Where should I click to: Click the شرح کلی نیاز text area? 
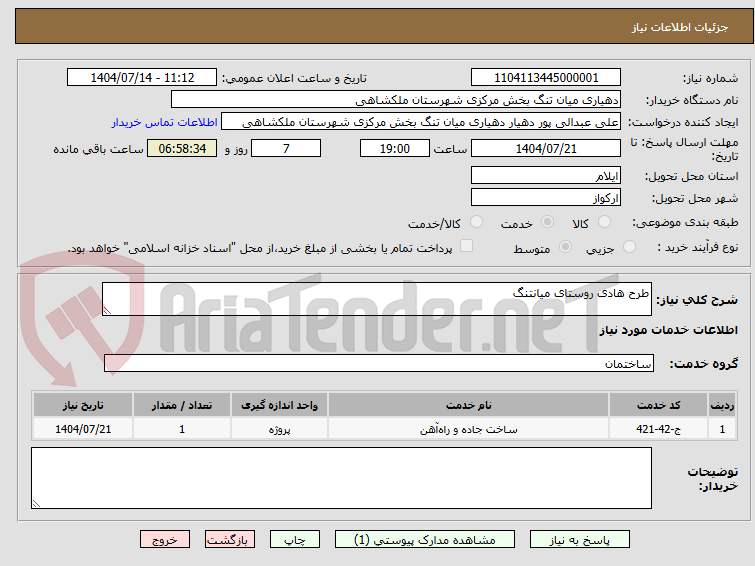(377, 299)
